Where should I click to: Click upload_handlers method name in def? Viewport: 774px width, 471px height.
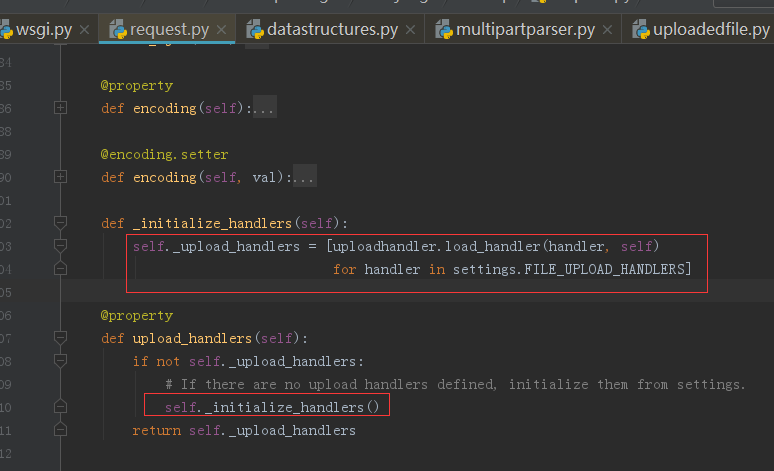(192, 338)
